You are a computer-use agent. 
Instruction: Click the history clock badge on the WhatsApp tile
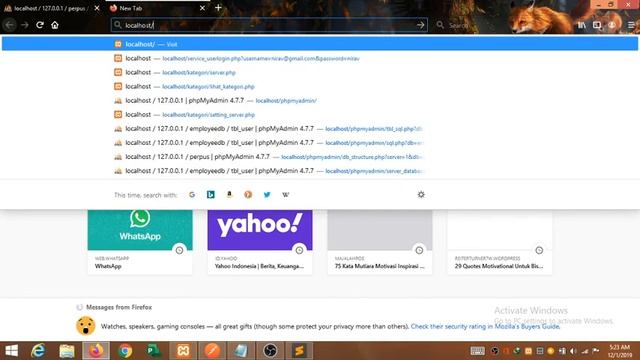tap(180, 250)
